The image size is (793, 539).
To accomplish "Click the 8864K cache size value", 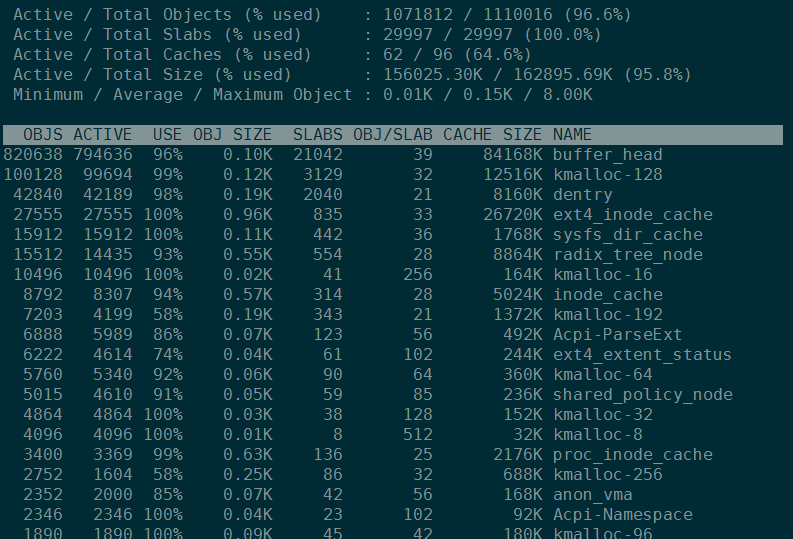I will click(517, 254).
